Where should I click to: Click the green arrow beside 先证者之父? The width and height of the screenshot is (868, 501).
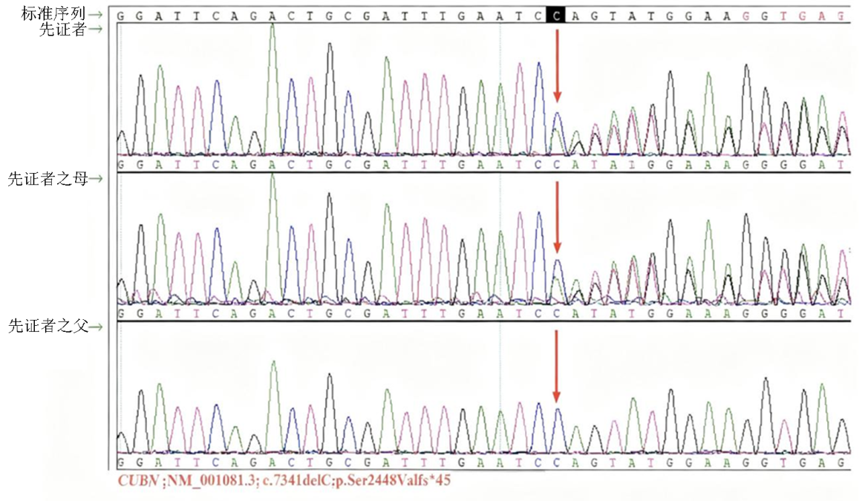tap(97, 326)
